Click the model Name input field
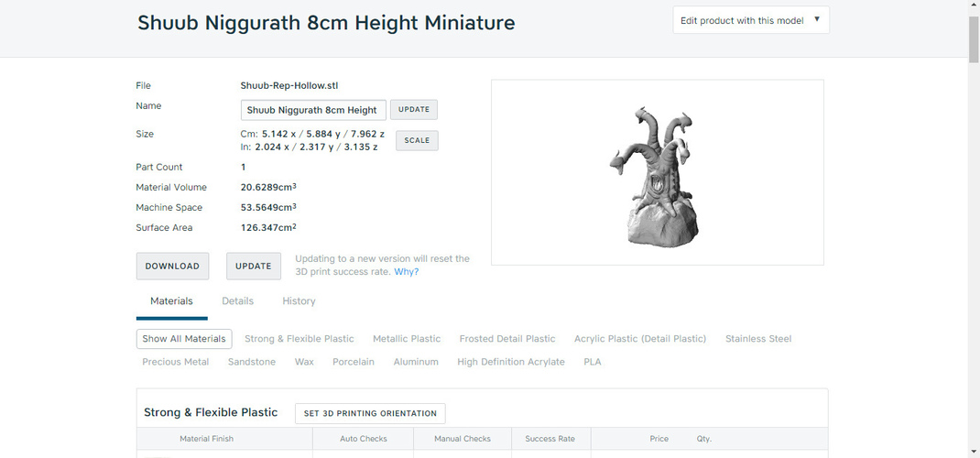 click(313, 110)
